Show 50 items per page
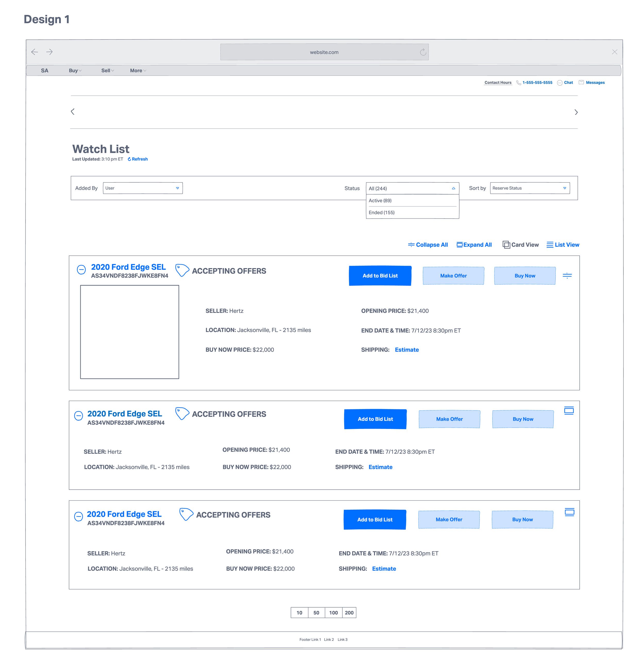 (316, 612)
